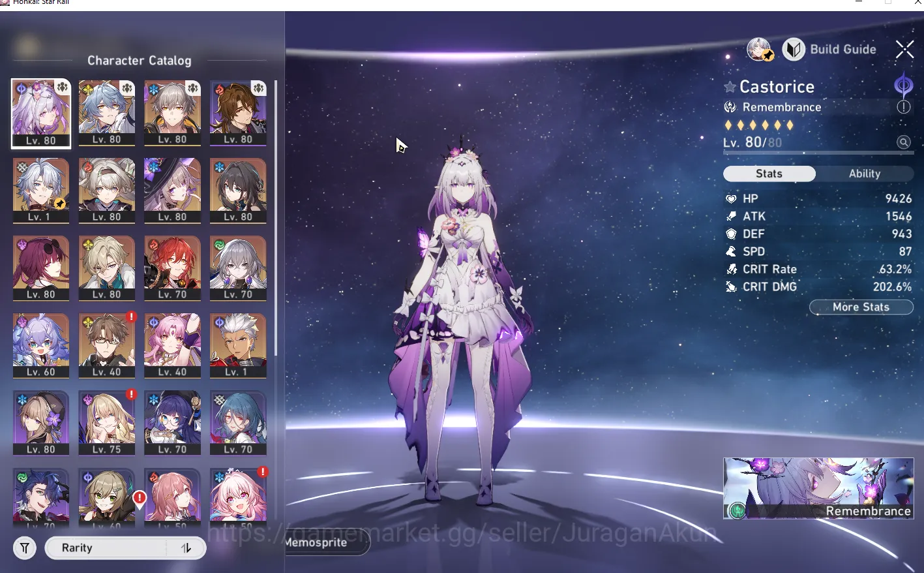924x573 pixels.
Task: Click the team badge on Castorice's portrait
Action: [62, 87]
